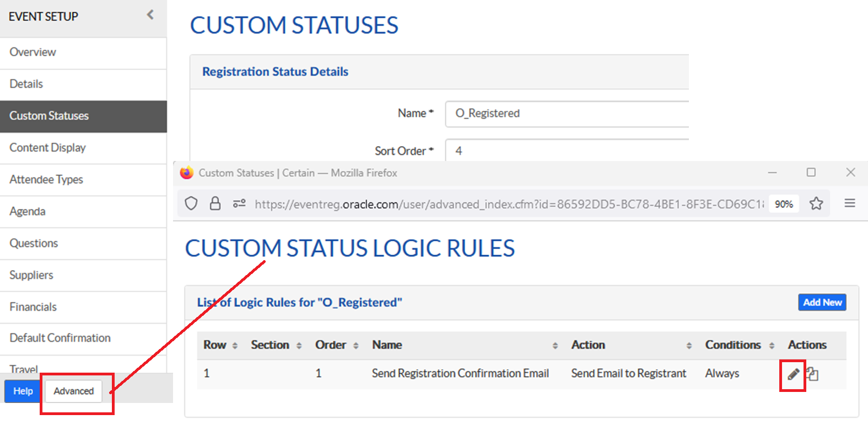Select Attendee Types from Event Setup
The image size is (868, 441).
tap(46, 180)
